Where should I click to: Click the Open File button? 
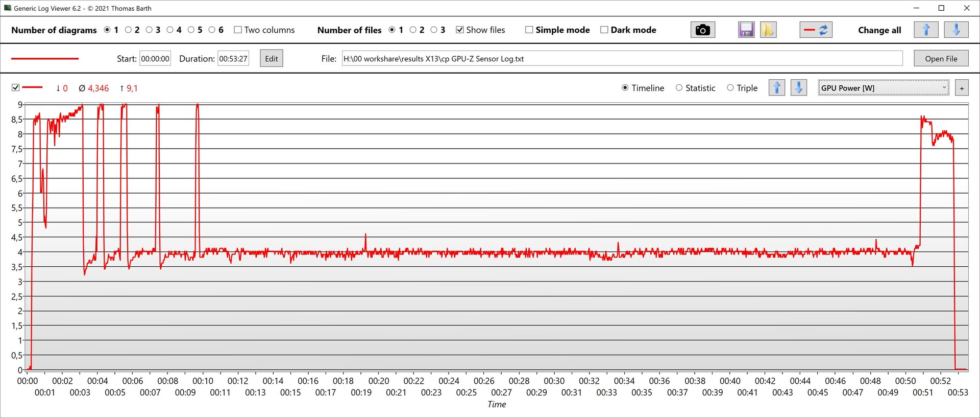(x=941, y=59)
